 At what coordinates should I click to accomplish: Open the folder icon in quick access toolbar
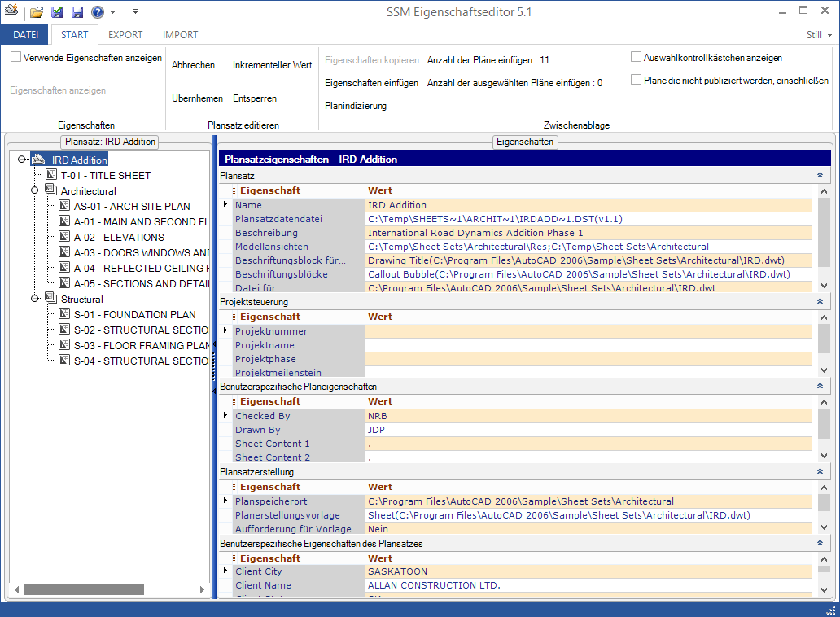coord(37,11)
